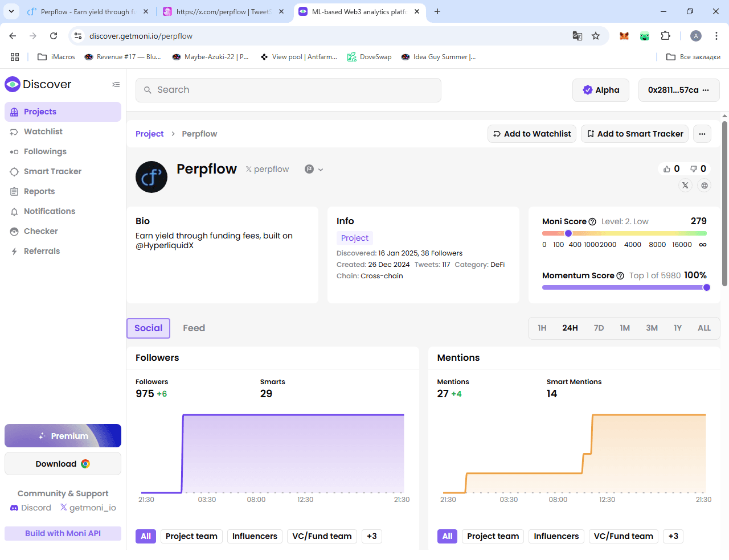Viewport: 729px width, 560px height.
Task: Click the Momentum Score bar handle
Action: (x=707, y=287)
